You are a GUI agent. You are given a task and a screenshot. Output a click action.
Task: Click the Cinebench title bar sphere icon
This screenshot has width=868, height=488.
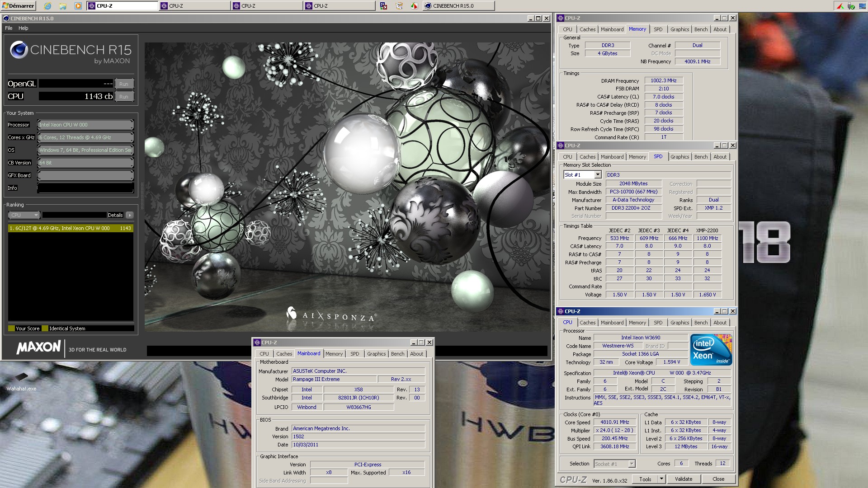(x=6, y=19)
